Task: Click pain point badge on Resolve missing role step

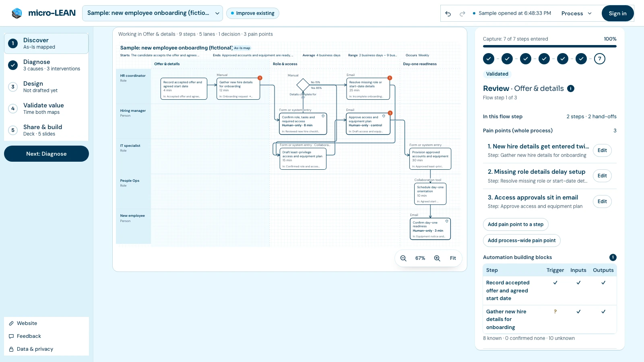Action: click(390, 78)
